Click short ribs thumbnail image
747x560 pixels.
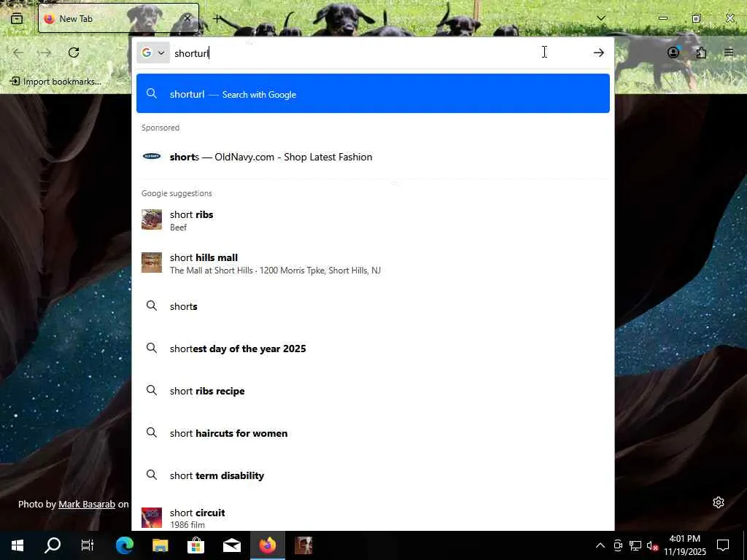coord(152,219)
